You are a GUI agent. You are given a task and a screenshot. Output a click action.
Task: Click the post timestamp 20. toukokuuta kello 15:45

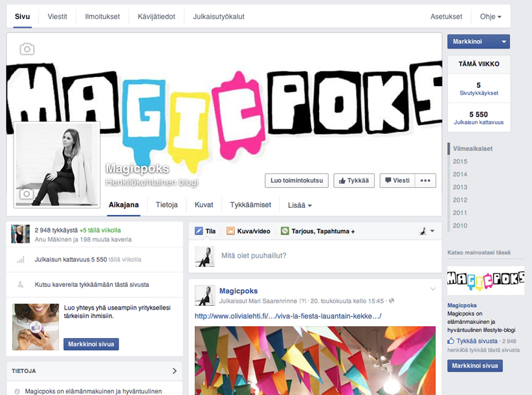[347, 301]
